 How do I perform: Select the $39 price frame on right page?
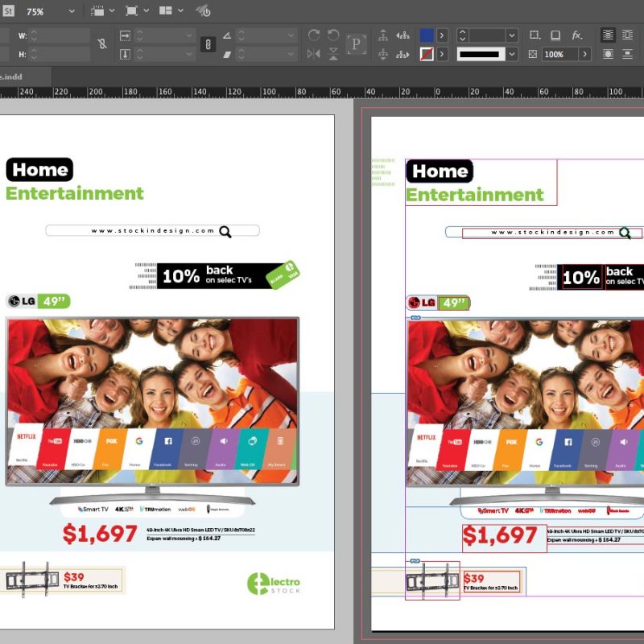tap(492, 581)
